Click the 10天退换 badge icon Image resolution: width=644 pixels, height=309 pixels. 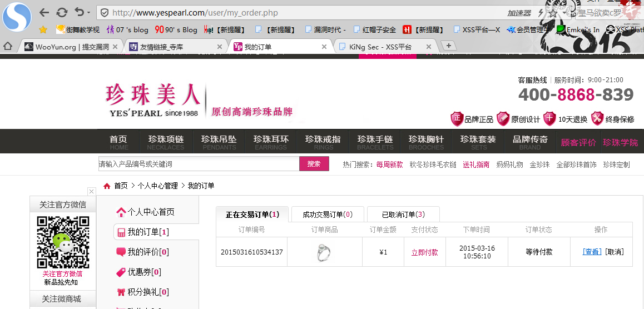(549, 118)
